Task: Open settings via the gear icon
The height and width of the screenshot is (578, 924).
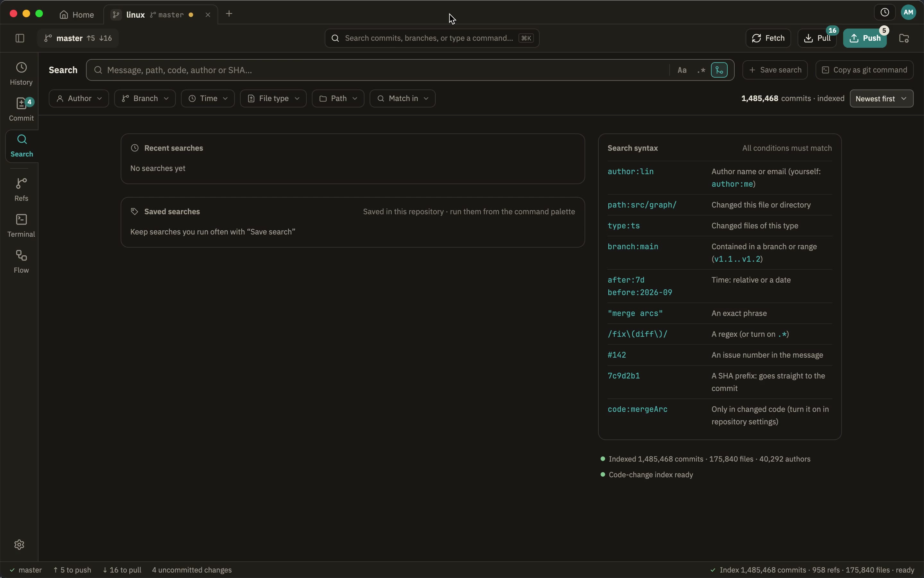Action: coord(19,544)
